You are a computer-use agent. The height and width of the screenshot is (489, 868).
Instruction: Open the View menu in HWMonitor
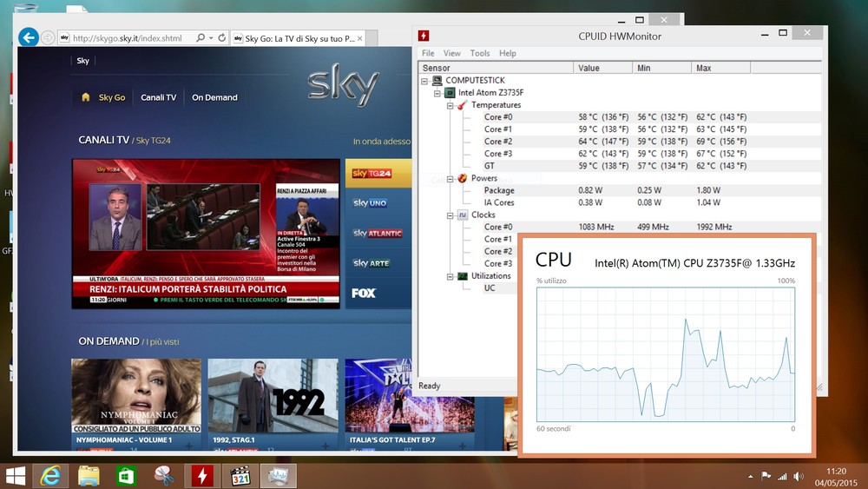(451, 53)
